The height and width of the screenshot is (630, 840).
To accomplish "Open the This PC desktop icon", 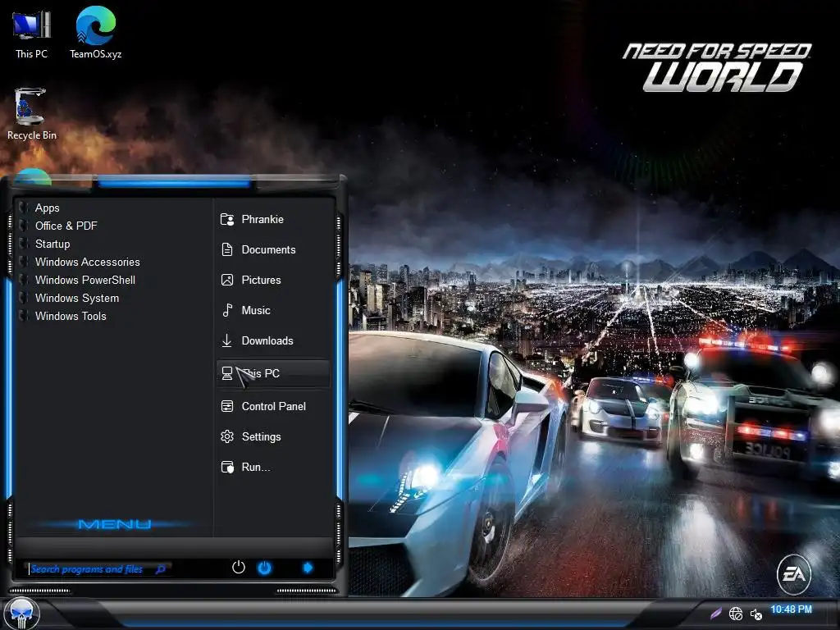I will click(31, 33).
